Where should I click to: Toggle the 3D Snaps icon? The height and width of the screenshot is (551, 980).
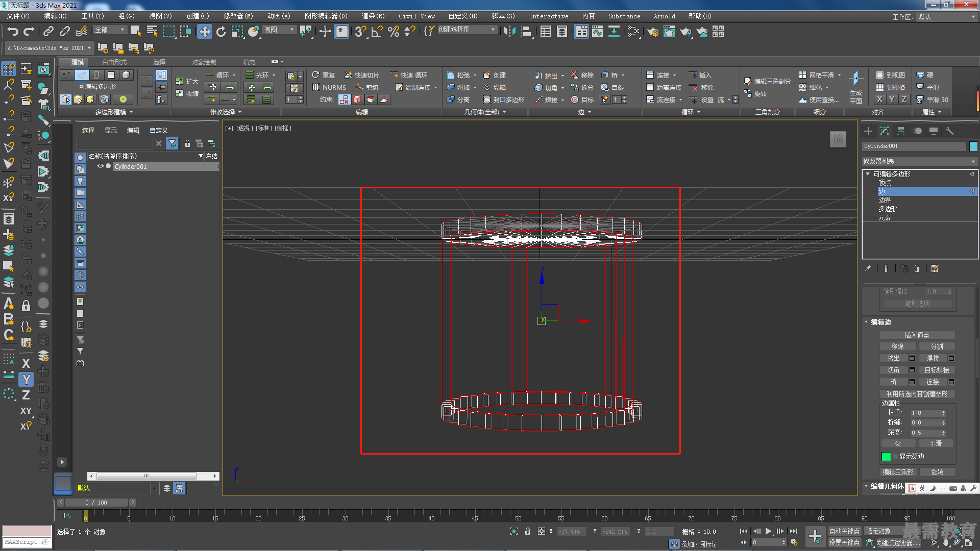pos(360,32)
